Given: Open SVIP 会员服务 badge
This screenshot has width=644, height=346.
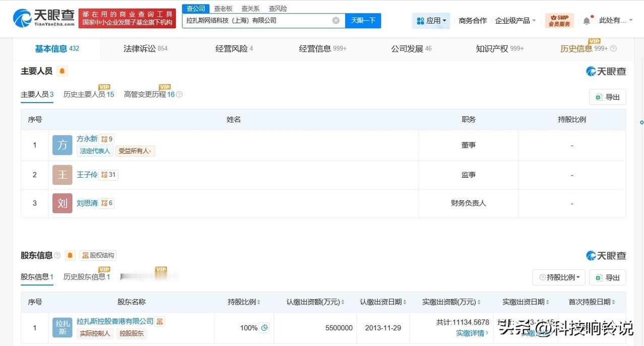Looking at the screenshot, I should coord(559,21).
